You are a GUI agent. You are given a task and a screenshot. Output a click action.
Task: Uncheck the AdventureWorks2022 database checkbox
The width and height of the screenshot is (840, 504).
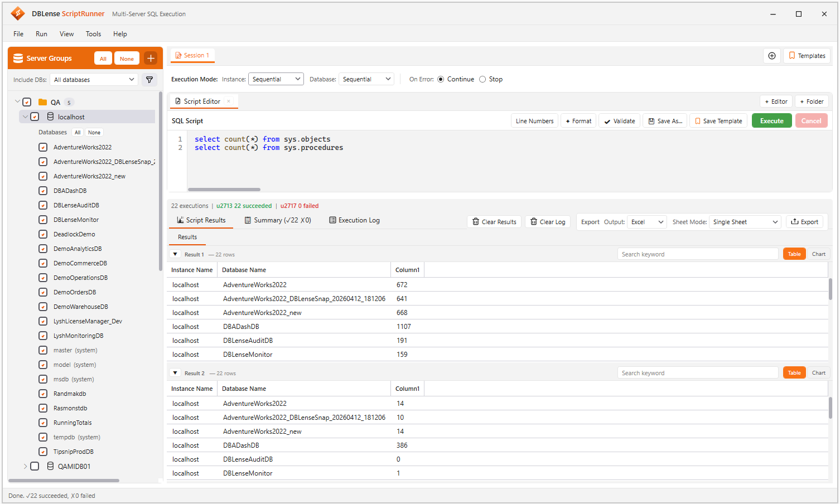coord(43,147)
